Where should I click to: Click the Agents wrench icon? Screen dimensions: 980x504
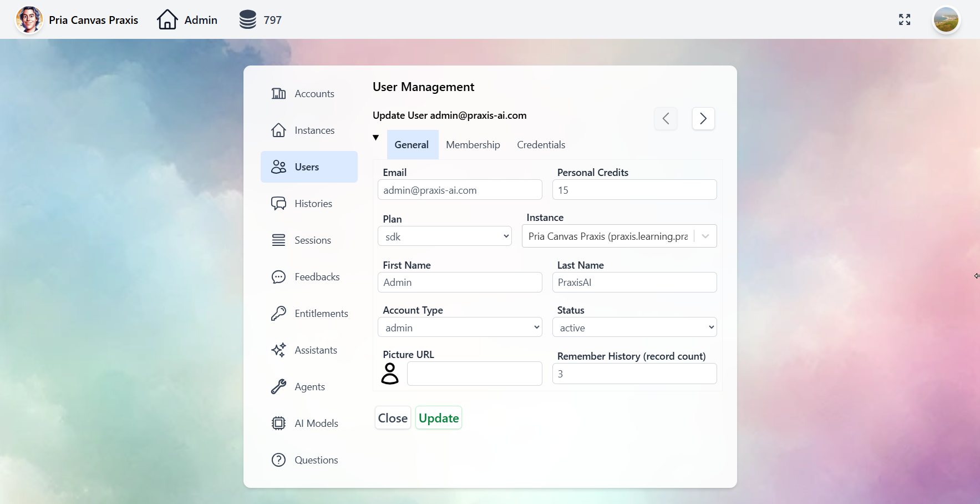[x=278, y=386]
